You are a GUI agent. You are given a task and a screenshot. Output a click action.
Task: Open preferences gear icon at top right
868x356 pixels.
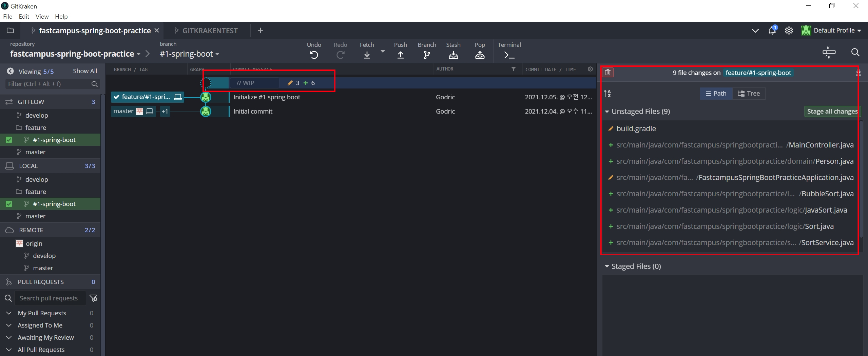coord(789,31)
